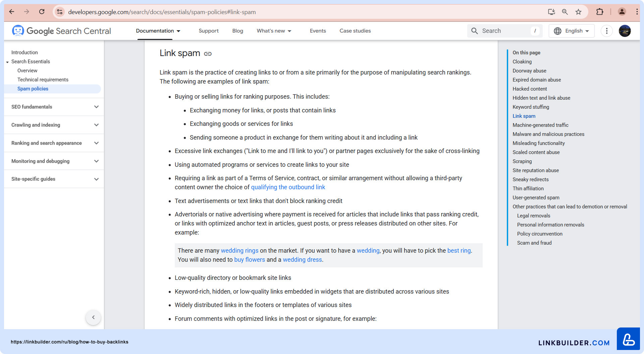Jump to Cloaking in On this page

(x=522, y=62)
